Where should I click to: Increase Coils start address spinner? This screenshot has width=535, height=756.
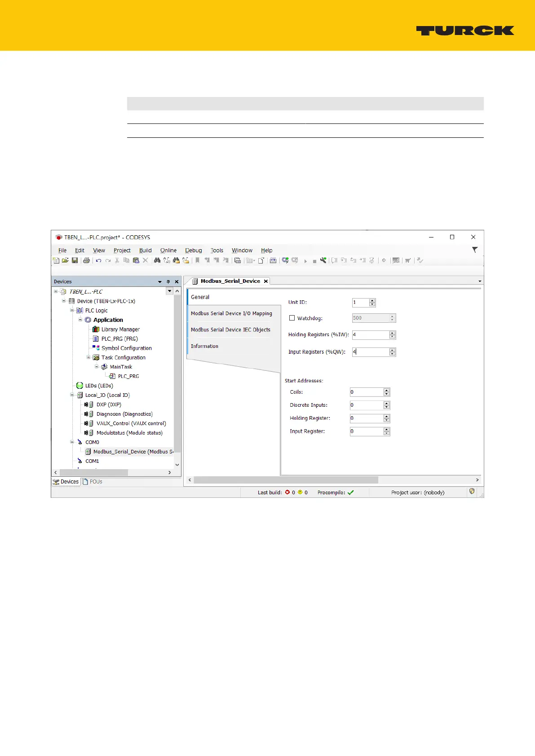[387, 391]
